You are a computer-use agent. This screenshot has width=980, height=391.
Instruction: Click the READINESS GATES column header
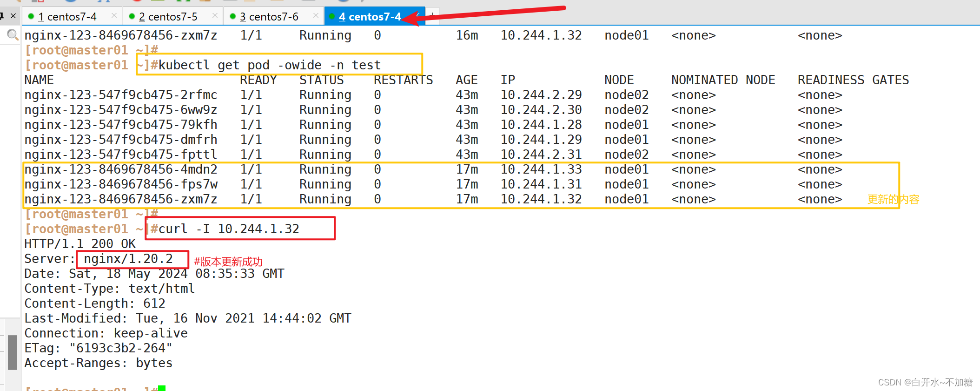point(854,80)
